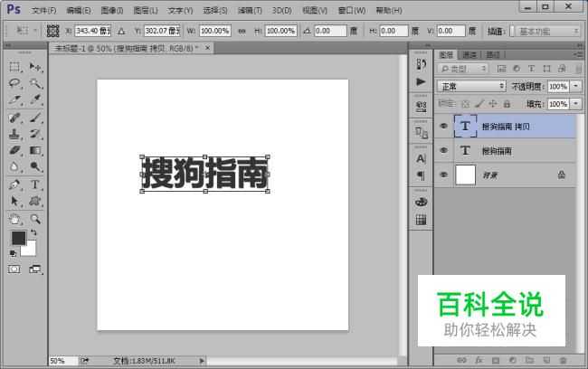Add a layer style with fx

(x=479, y=360)
